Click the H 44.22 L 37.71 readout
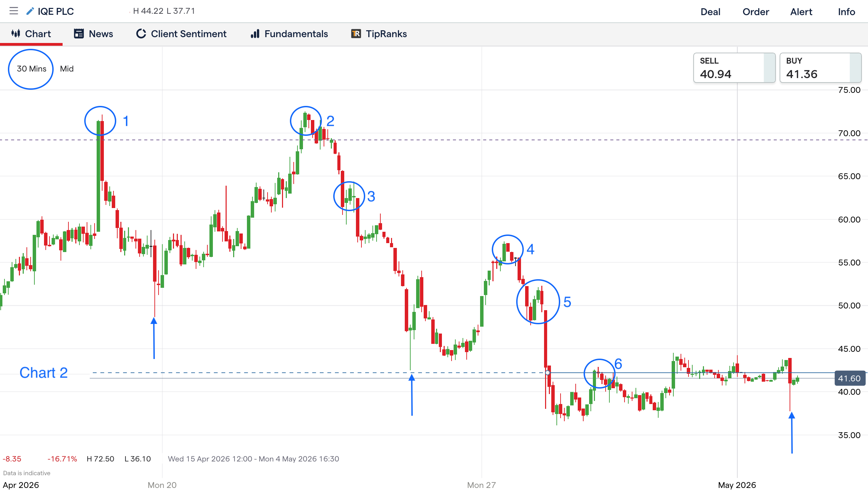Screen dimensions: 868x490 pyautogui.click(x=164, y=11)
